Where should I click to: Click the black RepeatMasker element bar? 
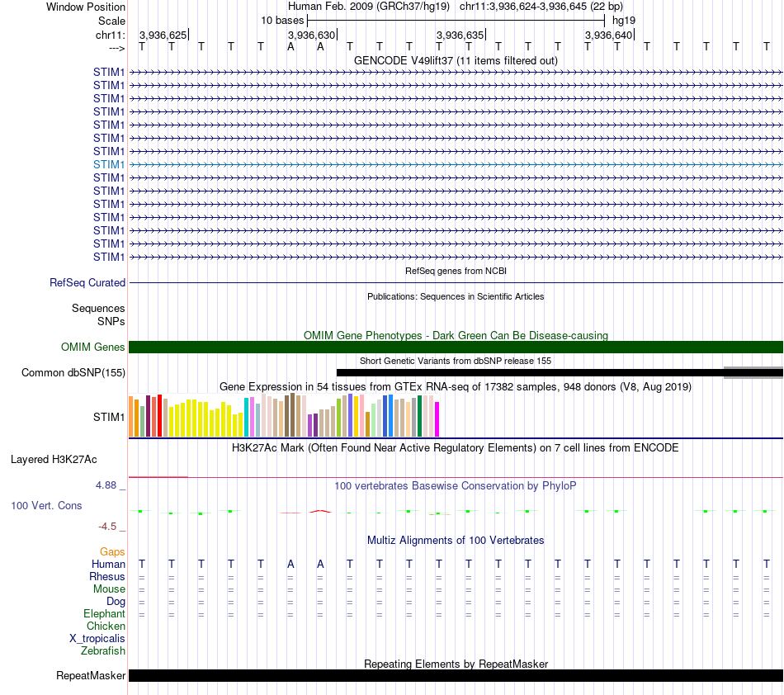click(x=456, y=675)
